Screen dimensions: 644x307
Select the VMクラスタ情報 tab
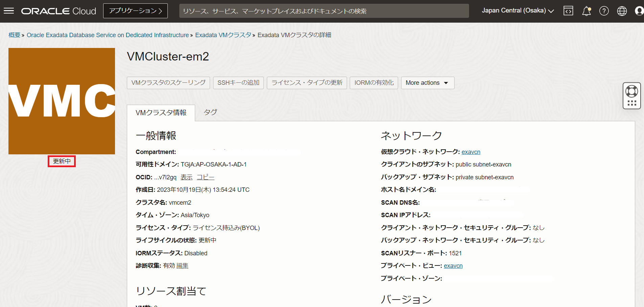coord(161,113)
